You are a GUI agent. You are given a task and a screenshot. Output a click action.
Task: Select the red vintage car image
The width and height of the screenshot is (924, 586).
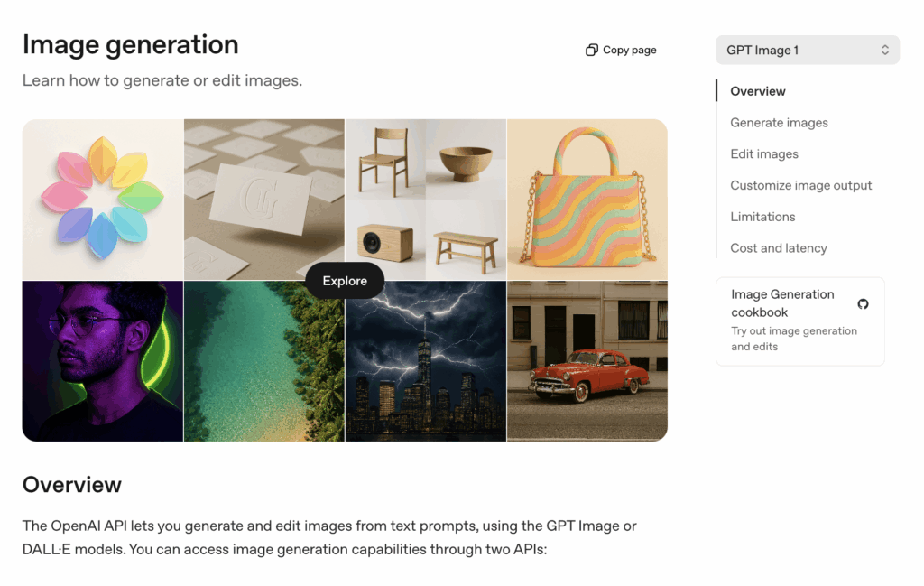tap(587, 360)
